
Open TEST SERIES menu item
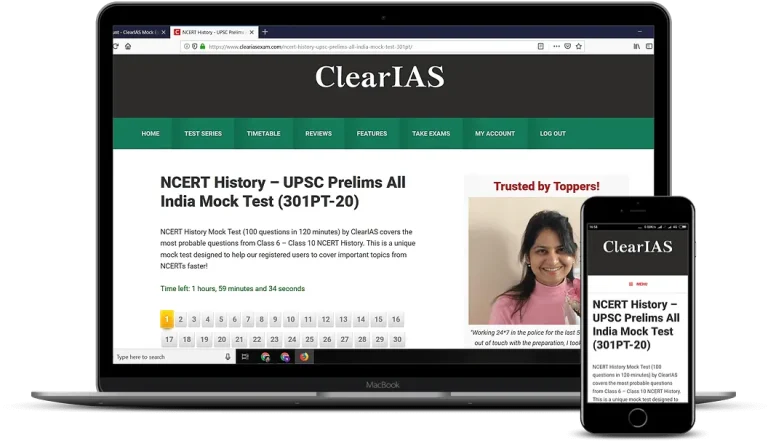click(x=203, y=133)
